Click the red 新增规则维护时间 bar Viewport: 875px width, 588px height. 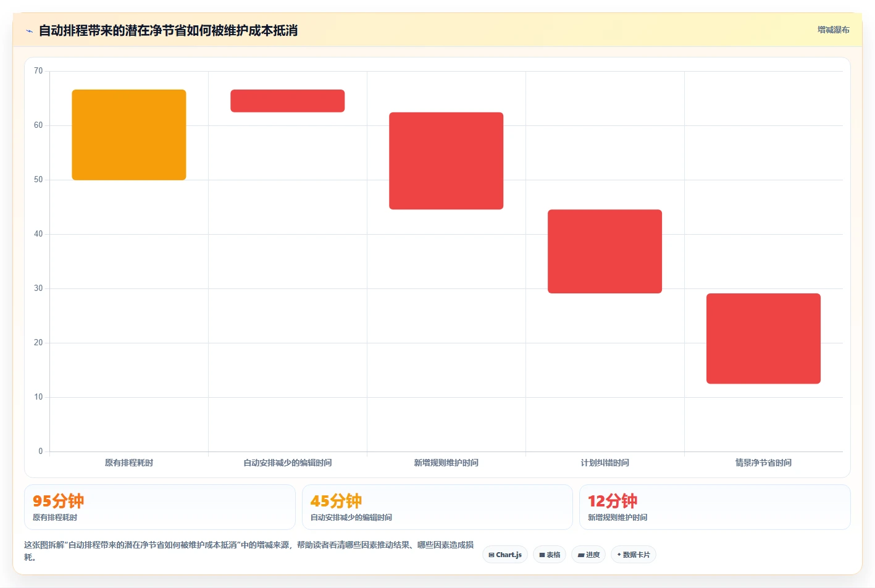[446, 161]
